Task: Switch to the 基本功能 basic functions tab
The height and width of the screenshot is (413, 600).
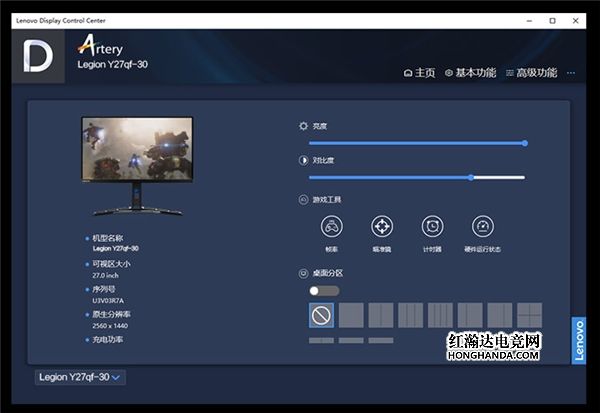Action: click(x=470, y=73)
